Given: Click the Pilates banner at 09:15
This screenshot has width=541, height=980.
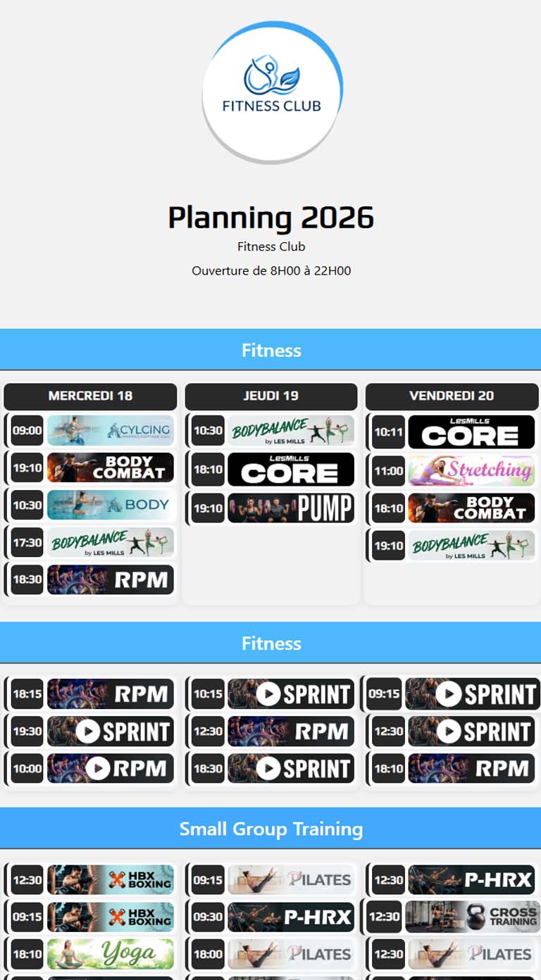Looking at the screenshot, I should [x=290, y=879].
